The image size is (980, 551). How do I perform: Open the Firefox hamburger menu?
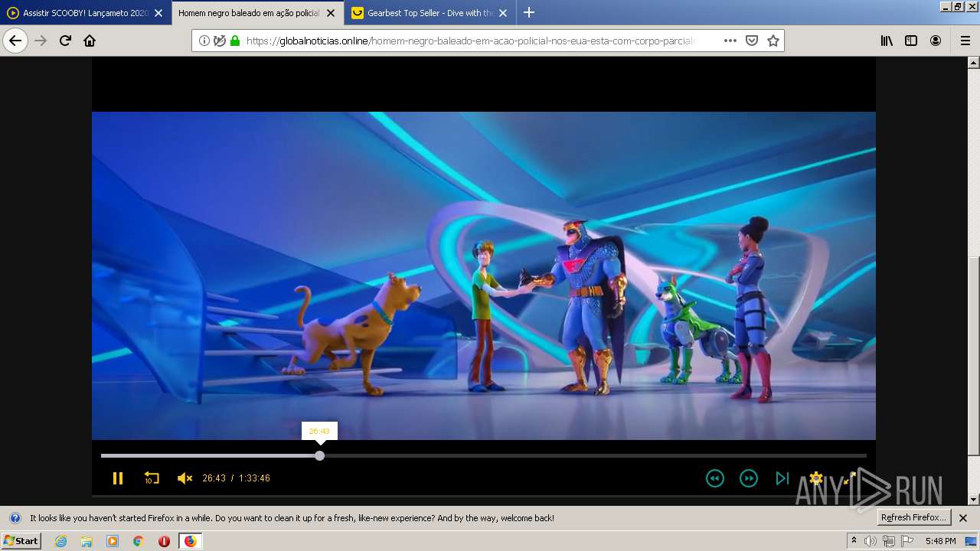point(965,41)
